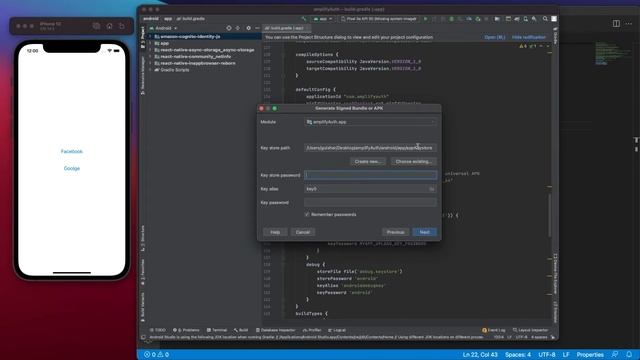Click Properties language mode in status bar
Viewport: 640px width, 360px height.
(590, 355)
